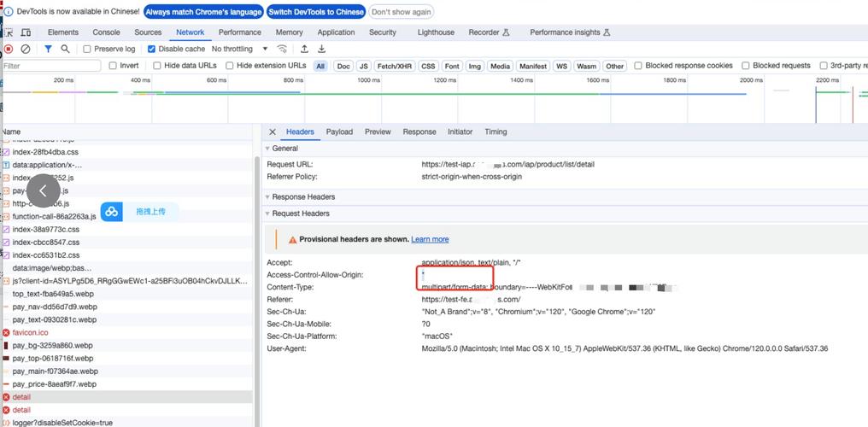Open network search with magnifier icon

point(65,50)
